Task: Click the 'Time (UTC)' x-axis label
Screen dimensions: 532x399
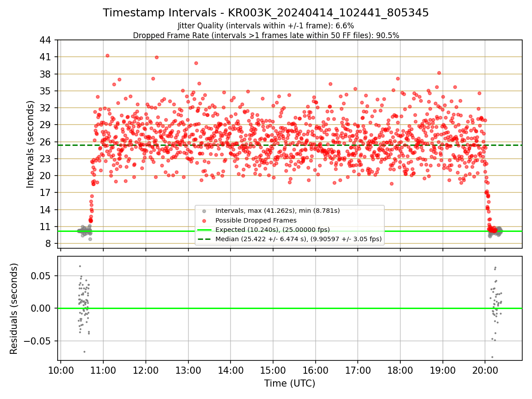Action: 289,383
